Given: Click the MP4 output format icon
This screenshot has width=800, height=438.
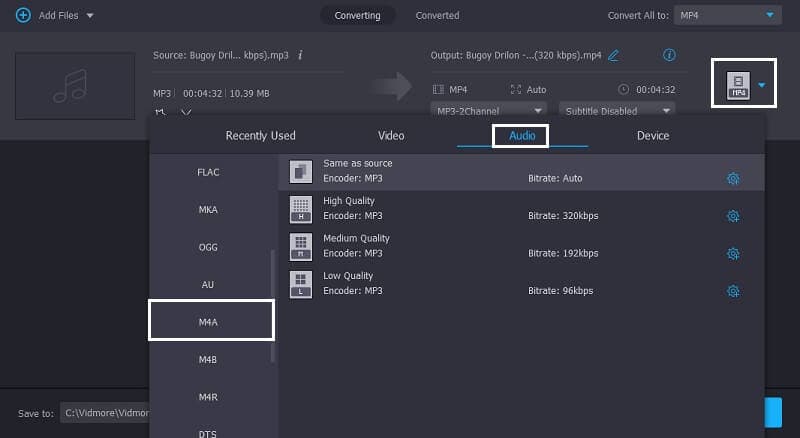Looking at the screenshot, I should pyautogui.click(x=738, y=86).
